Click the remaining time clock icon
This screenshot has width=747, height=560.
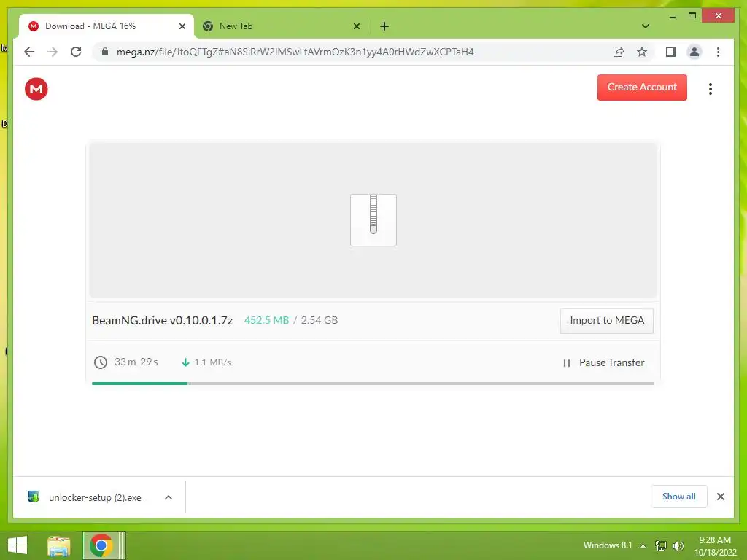click(x=101, y=362)
